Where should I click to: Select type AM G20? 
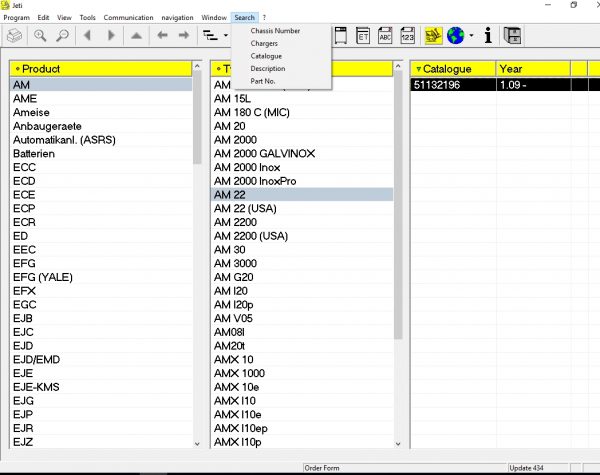coord(302,277)
